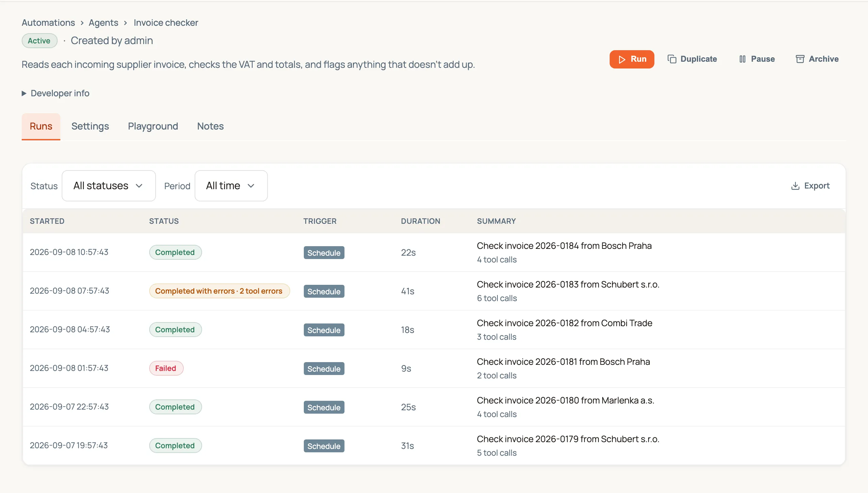Open 'Check invoice 2026-0184 from Bosch Praha'

(564, 246)
